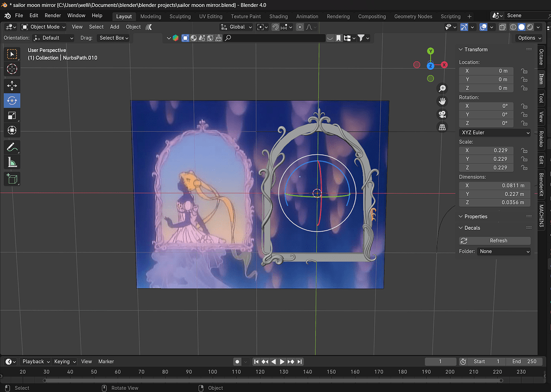Image resolution: width=551 pixels, height=392 pixels.
Task: Toggle viewport overlays display
Action: (483, 27)
